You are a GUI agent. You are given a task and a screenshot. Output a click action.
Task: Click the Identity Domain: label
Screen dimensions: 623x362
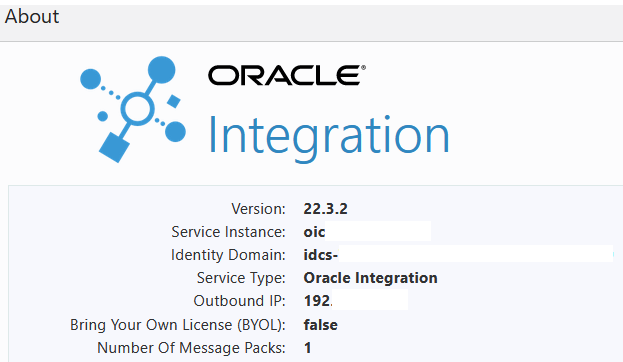(x=228, y=255)
